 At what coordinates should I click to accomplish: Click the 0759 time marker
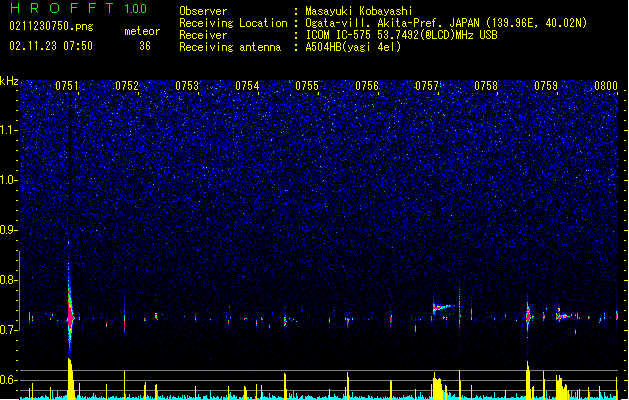(x=546, y=86)
